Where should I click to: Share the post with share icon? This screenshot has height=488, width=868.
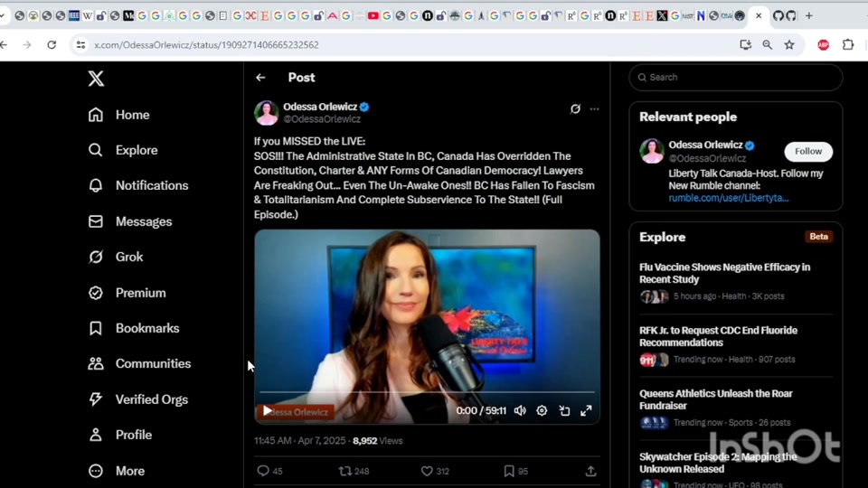(590, 471)
